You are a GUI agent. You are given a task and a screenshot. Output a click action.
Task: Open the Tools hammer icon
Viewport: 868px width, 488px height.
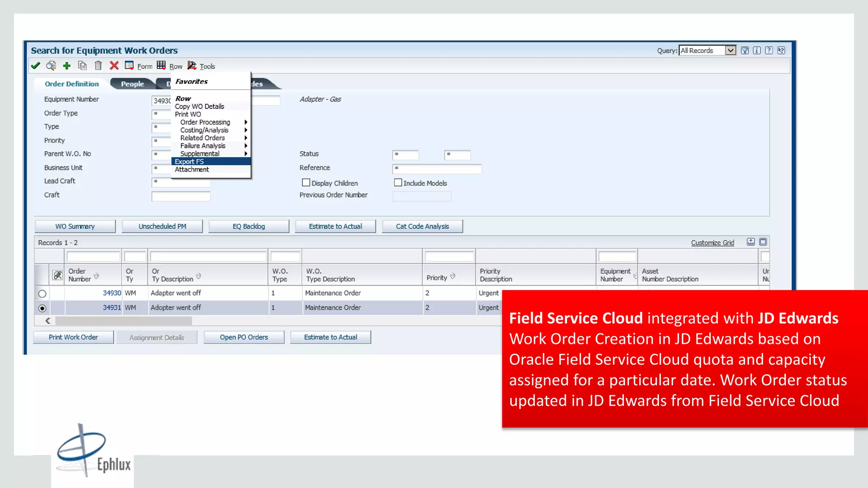pos(192,65)
